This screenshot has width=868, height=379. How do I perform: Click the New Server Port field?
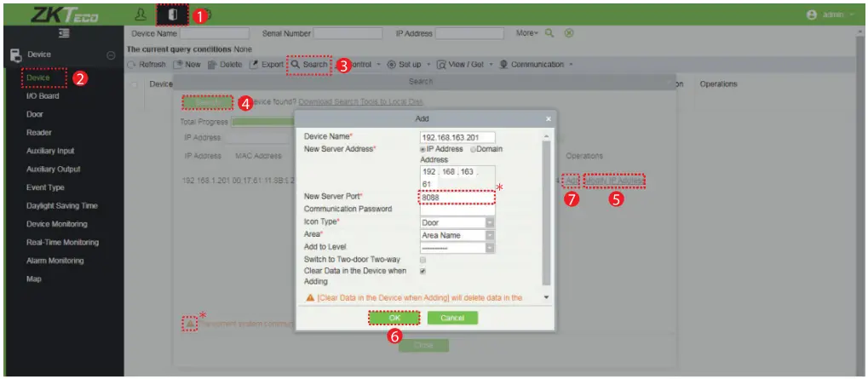coord(457,198)
